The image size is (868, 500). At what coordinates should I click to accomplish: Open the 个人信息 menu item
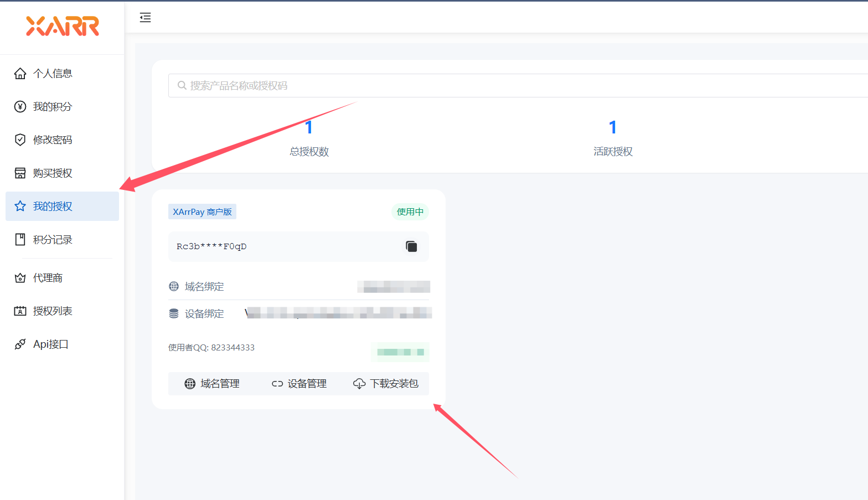(x=62, y=73)
